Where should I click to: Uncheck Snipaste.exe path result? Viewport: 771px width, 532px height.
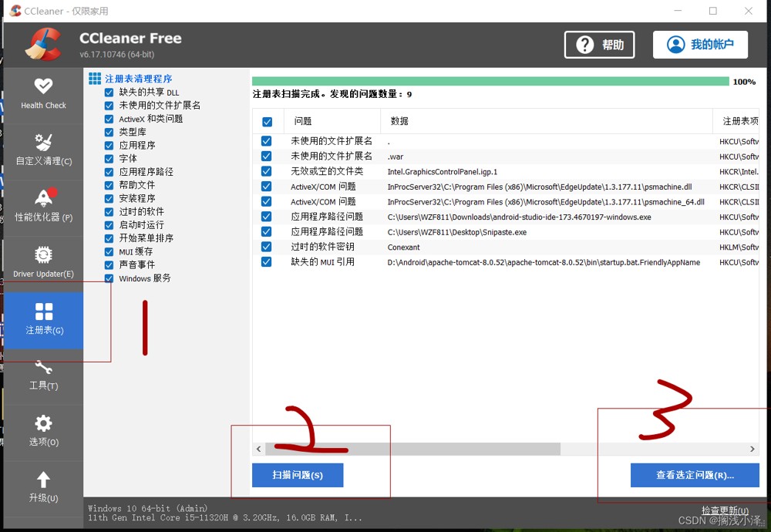267,231
